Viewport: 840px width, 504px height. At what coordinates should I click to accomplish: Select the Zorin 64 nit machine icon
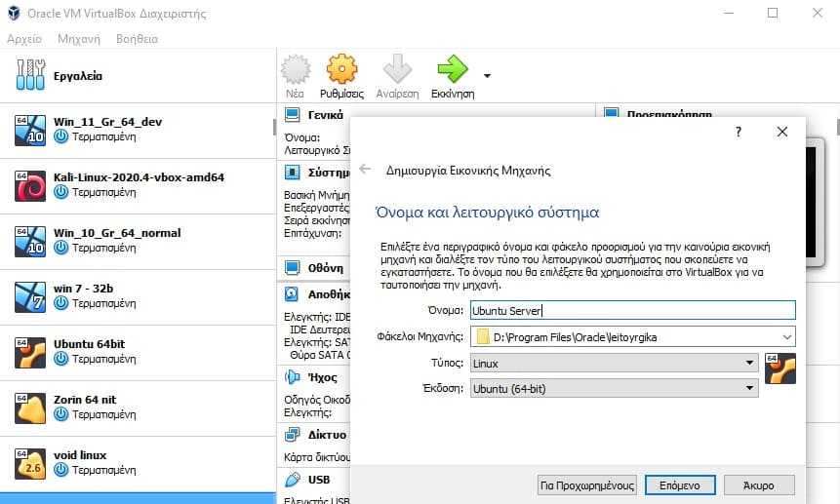click(x=30, y=408)
